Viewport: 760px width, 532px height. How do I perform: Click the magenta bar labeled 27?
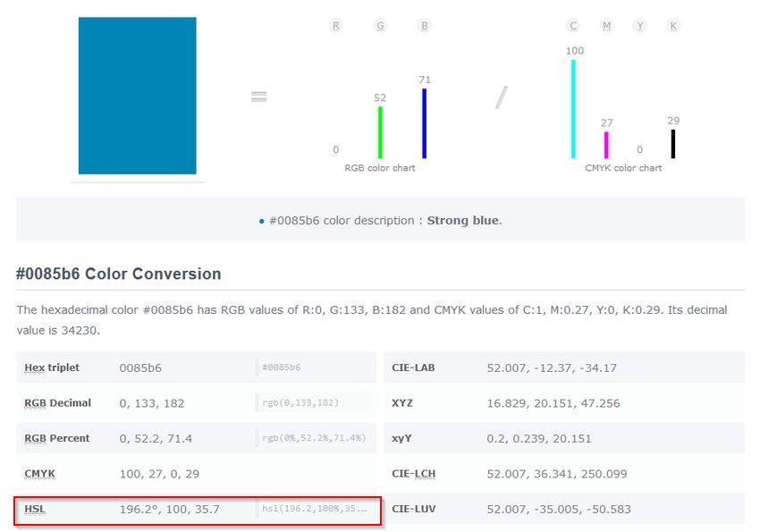click(606, 145)
